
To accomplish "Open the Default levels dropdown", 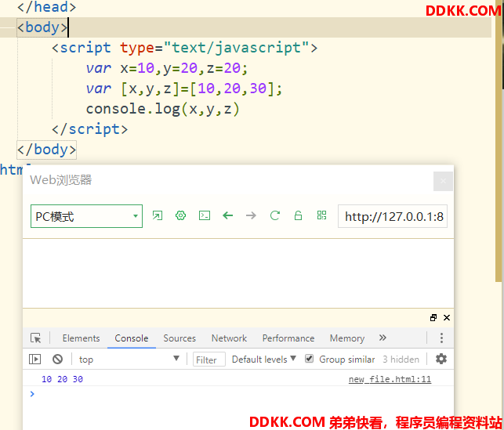I will (x=263, y=359).
